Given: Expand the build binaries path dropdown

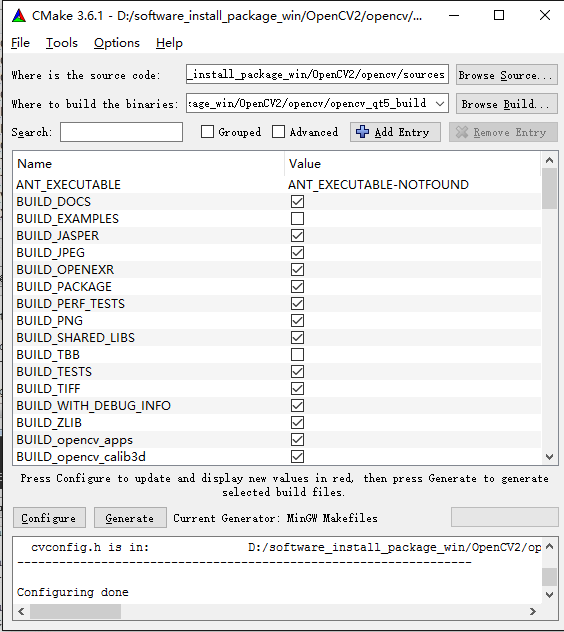Looking at the screenshot, I should (440, 104).
